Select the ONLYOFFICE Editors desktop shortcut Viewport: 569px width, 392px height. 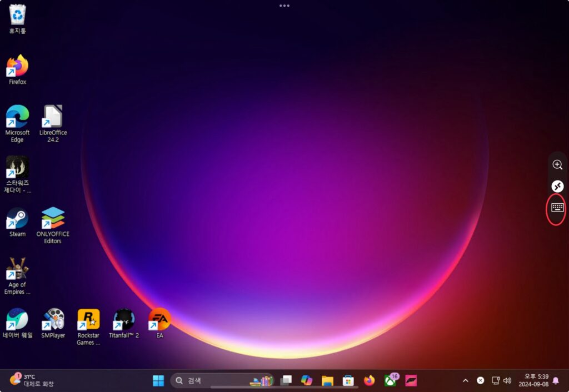[x=53, y=225]
